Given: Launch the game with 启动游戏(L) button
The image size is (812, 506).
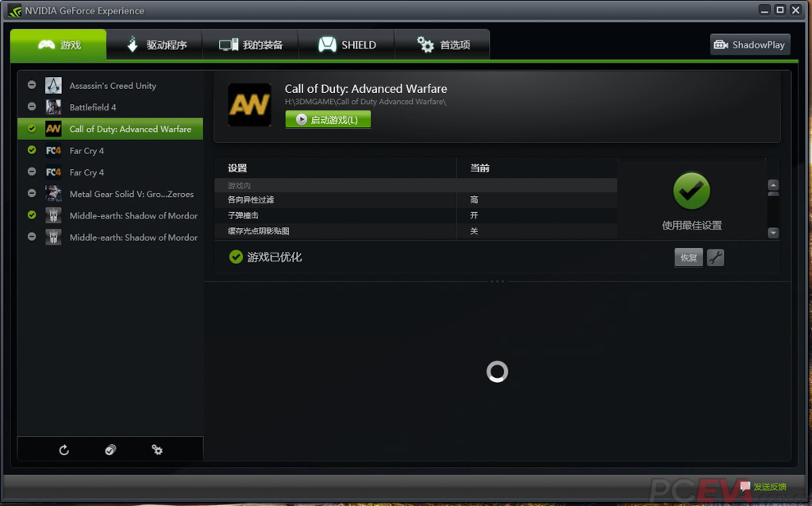Looking at the screenshot, I should point(328,120).
